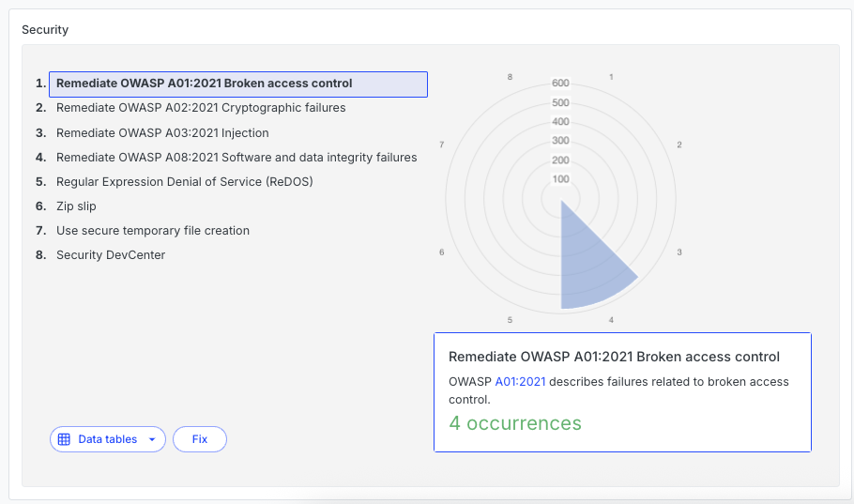Select Remediate OWASP A01:2021 Broken access control
This screenshot has width=854, height=504.
point(238,84)
